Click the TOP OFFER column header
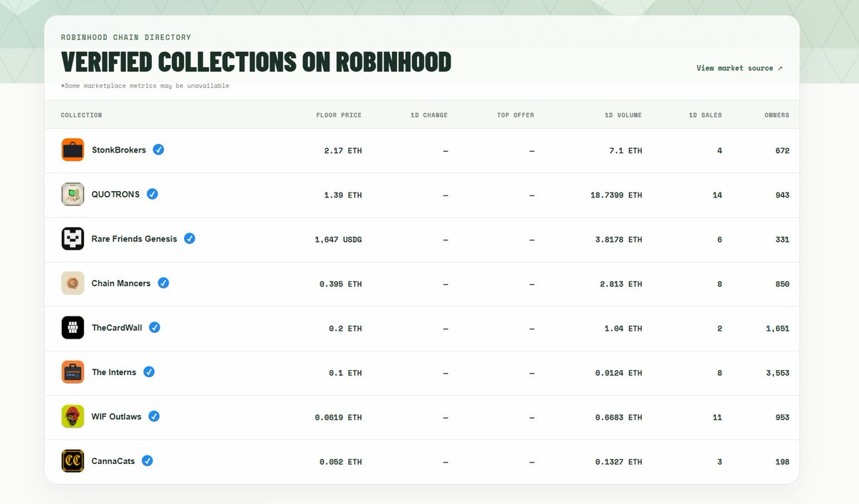 (x=516, y=115)
